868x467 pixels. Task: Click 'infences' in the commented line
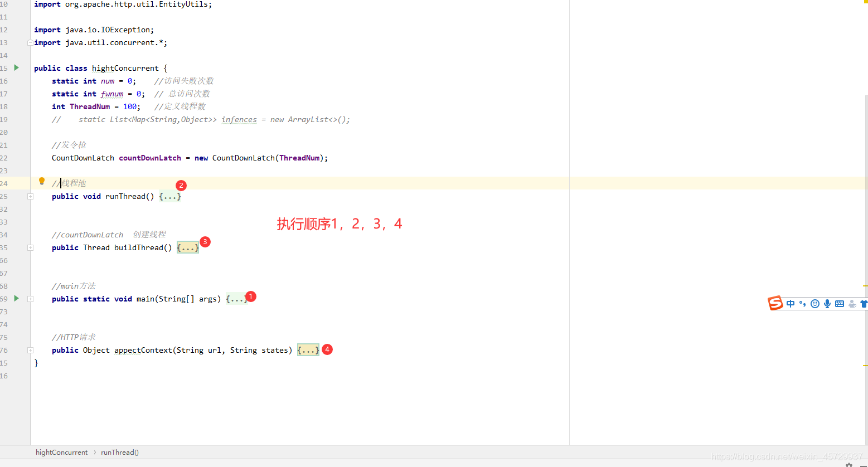pos(239,119)
